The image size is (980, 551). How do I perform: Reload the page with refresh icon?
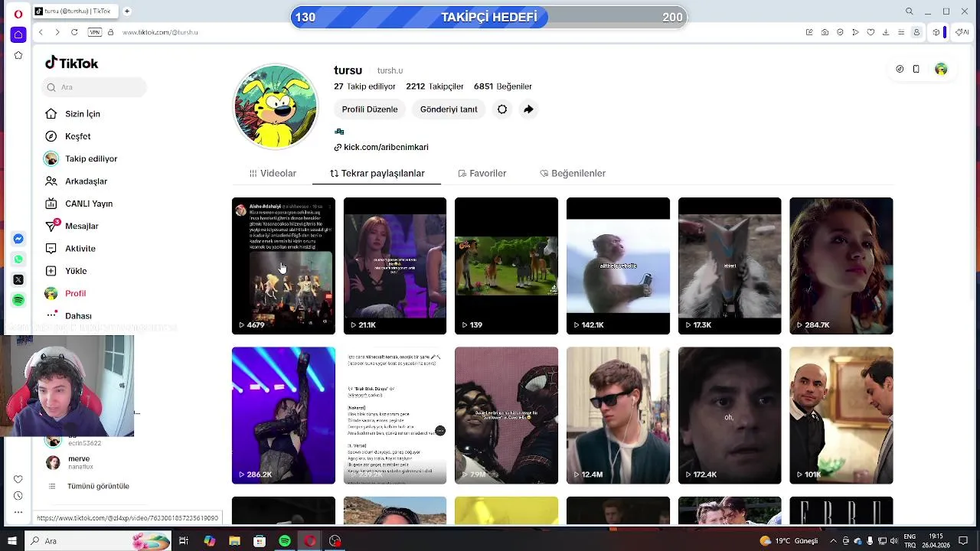pyautogui.click(x=74, y=32)
